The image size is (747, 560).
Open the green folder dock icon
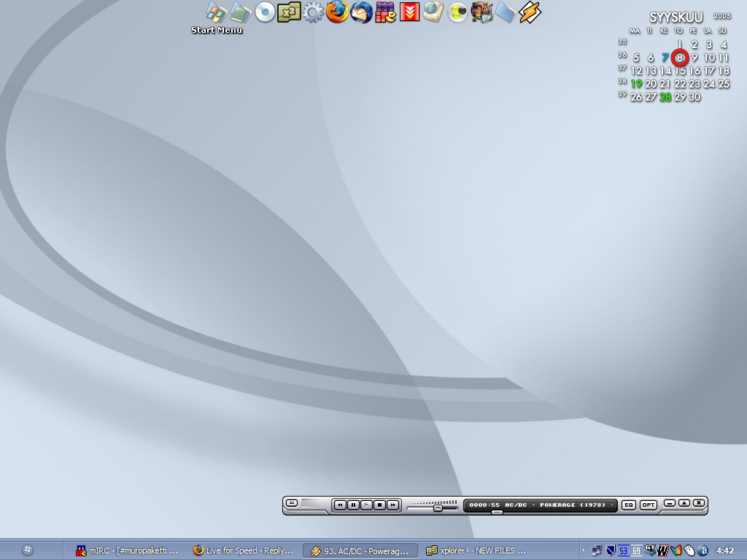click(241, 13)
